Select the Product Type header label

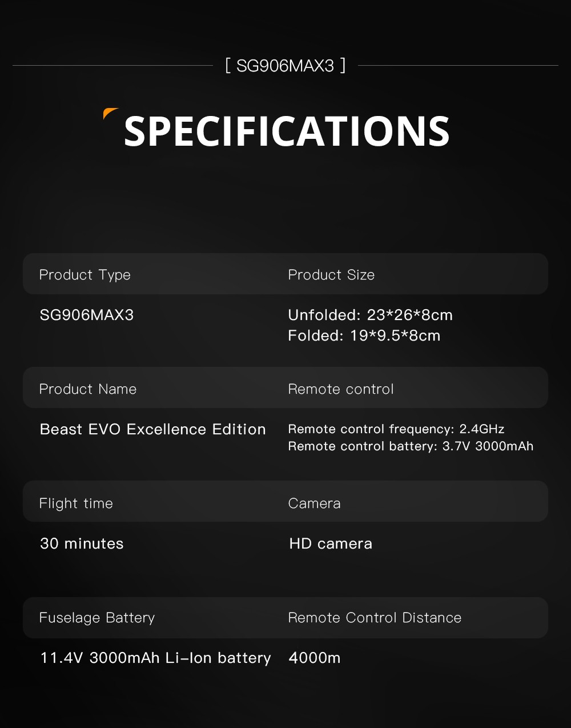(85, 275)
